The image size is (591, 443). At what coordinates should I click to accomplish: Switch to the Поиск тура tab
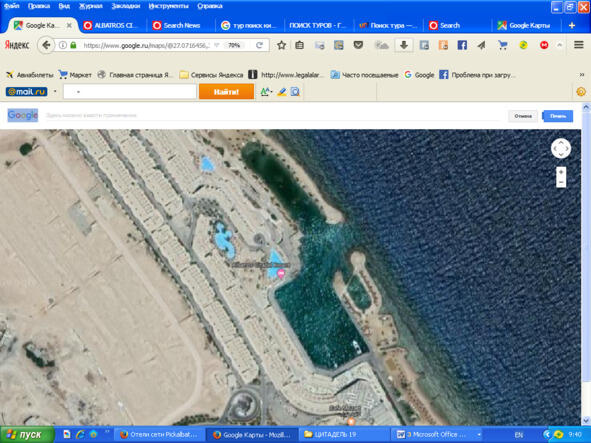pyautogui.click(x=388, y=25)
